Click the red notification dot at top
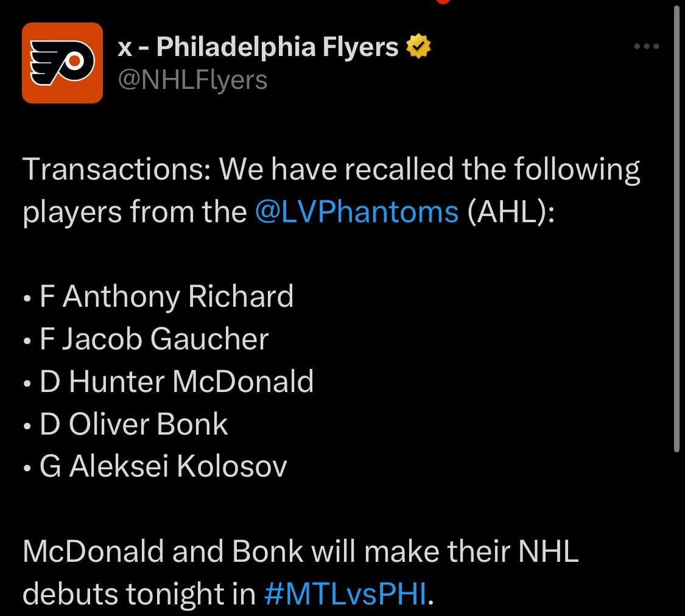 coord(443,1)
